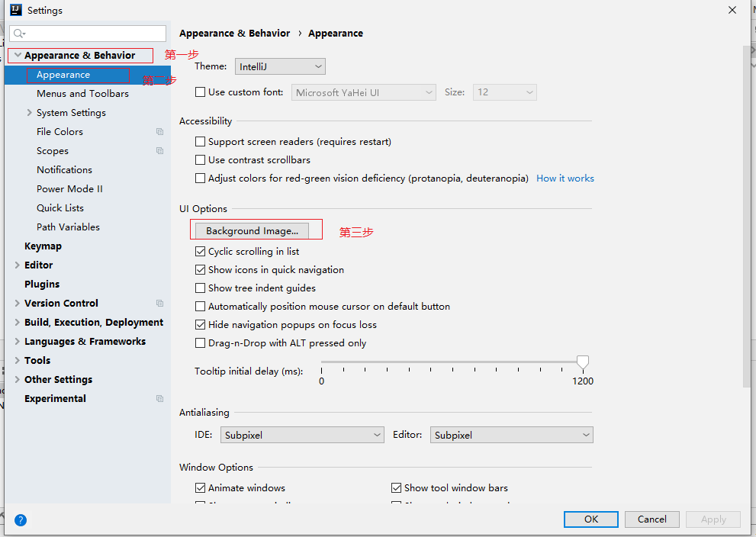Expand the System Settings node
This screenshot has height=537, width=756.
[30, 113]
